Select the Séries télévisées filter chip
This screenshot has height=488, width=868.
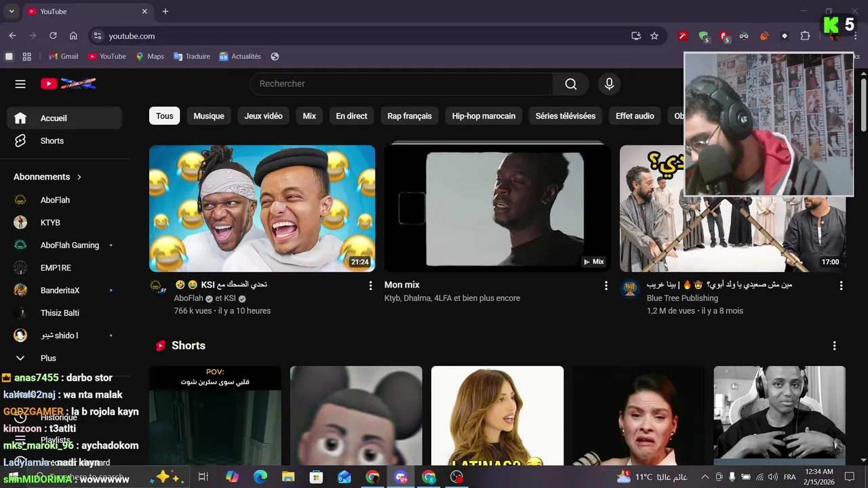[566, 116]
